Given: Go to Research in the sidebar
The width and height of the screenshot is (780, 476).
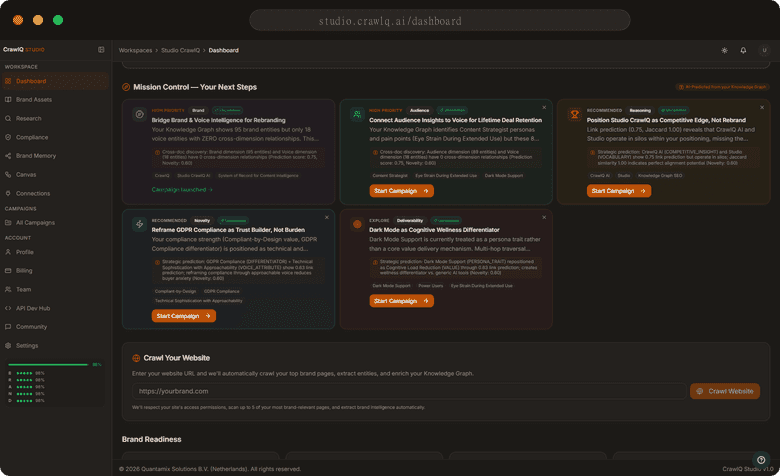Looking at the screenshot, I should (x=29, y=118).
